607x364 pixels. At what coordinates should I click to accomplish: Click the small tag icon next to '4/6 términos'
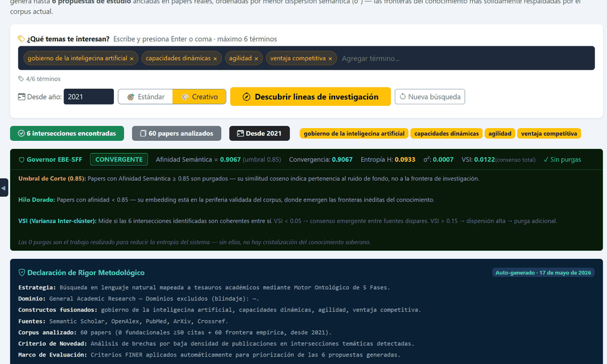tap(21, 79)
